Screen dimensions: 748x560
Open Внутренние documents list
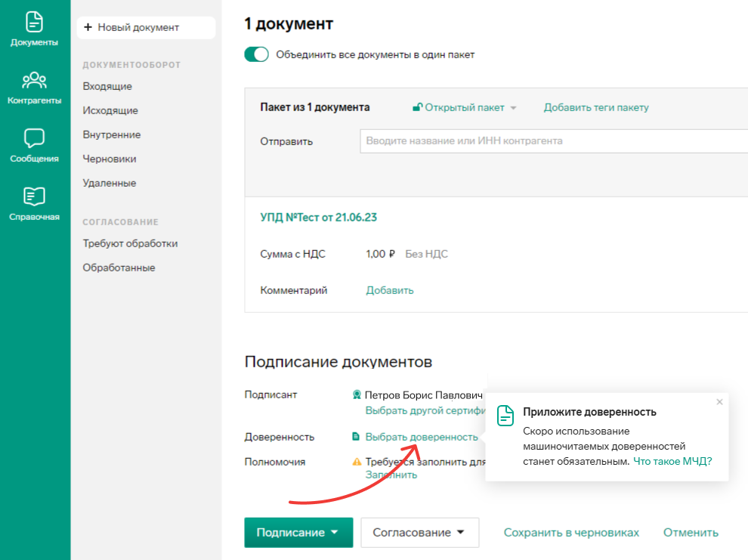(x=112, y=135)
